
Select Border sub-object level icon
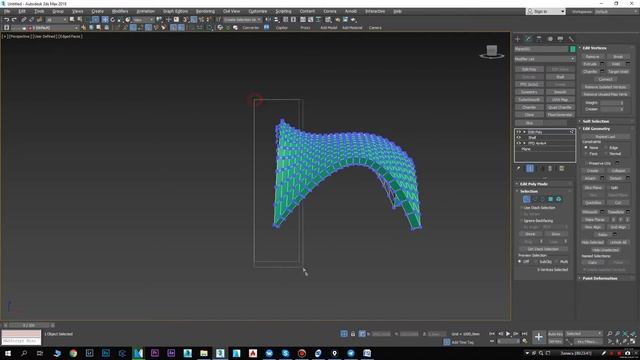pyautogui.click(x=542, y=199)
